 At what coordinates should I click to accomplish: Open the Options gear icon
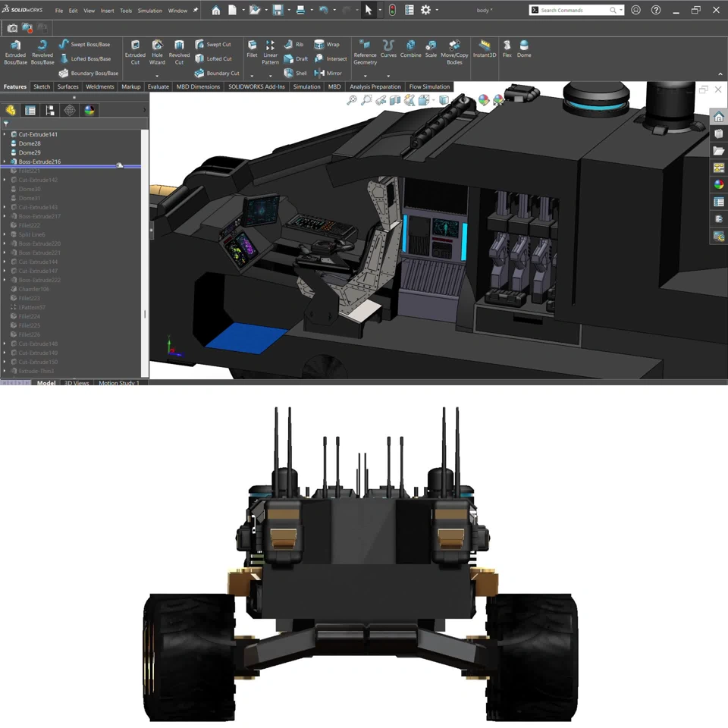pos(425,10)
